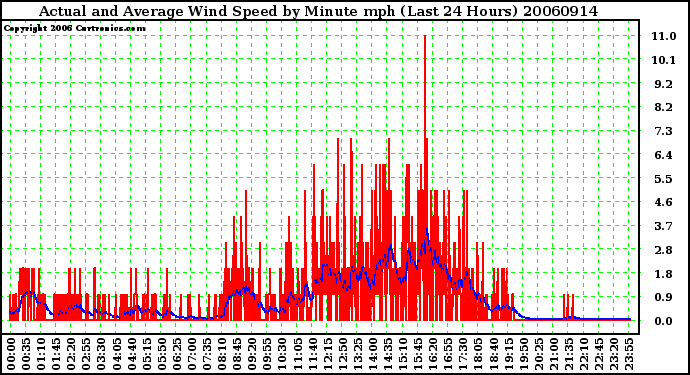This screenshot has width=690, height=375.
Task: Click the 00:35 time label
Action: 26,354
